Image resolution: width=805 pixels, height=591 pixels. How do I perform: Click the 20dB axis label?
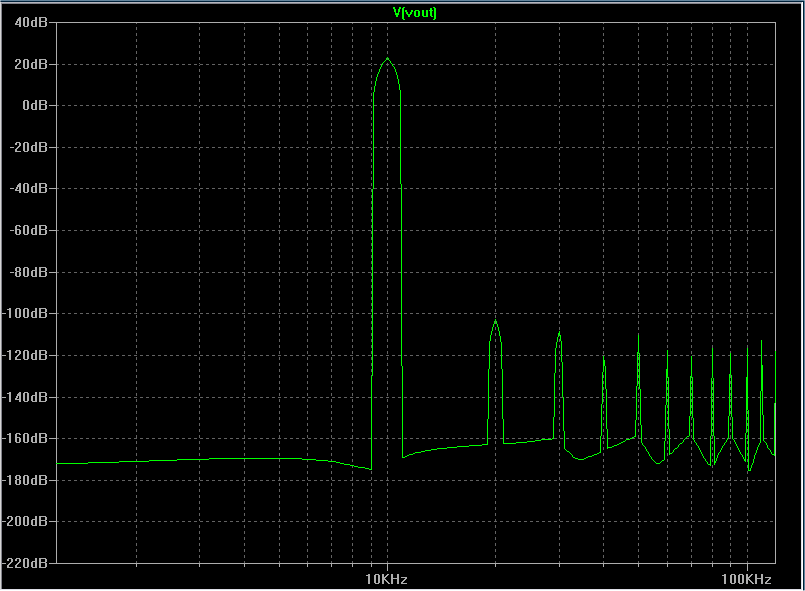point(31,64)
